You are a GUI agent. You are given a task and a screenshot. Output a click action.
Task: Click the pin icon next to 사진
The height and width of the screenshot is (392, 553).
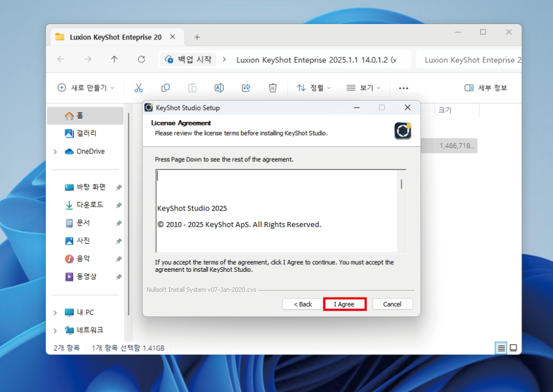coord(119,241)
